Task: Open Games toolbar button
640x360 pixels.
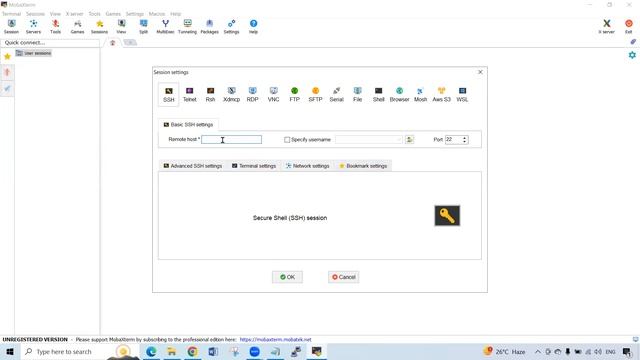Action: tap(78, 27)
